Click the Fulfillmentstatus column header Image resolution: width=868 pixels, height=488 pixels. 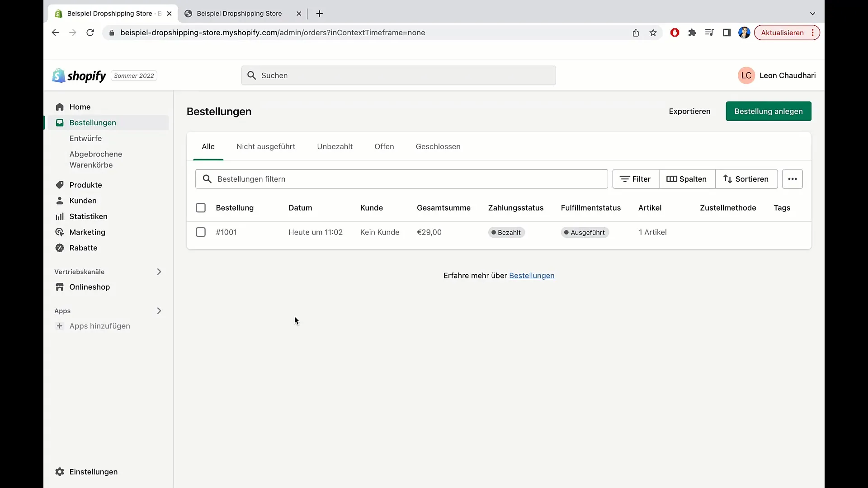[x=590, y=208]
